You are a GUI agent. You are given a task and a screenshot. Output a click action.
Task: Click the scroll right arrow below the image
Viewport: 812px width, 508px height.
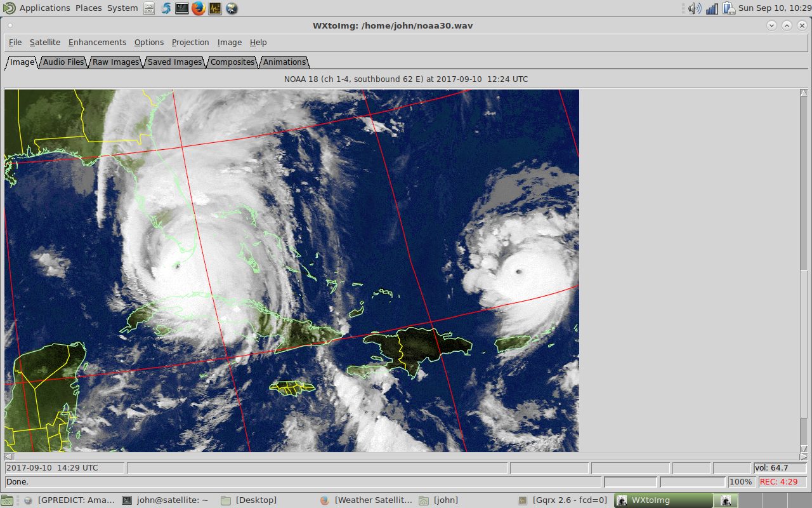tap(804, 457)
